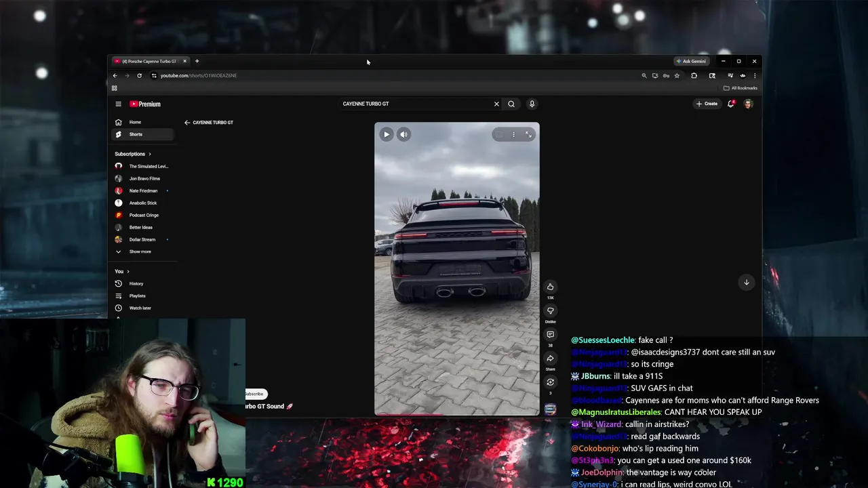
Task: Open Nate Friedman channel
Action: click(144, 190)
